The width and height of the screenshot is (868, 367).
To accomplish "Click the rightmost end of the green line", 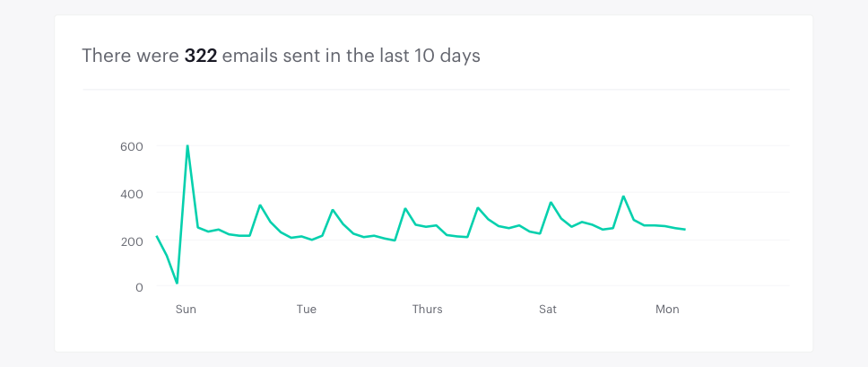I will 685,229.
